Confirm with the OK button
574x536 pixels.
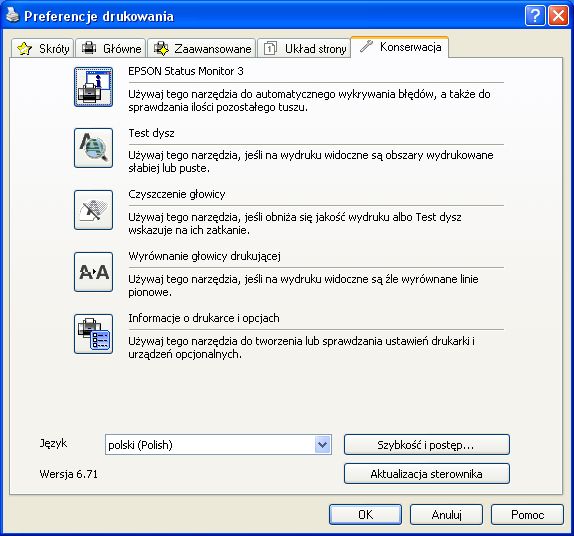[x=365, y=515]
